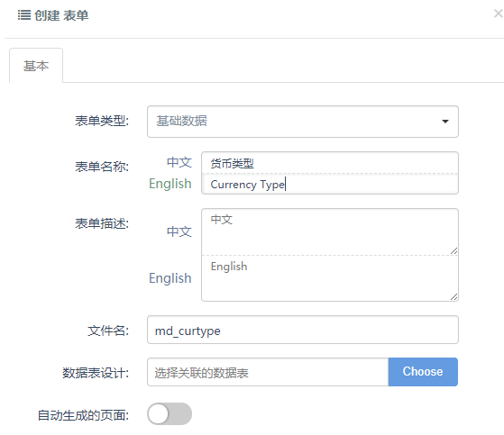Click the English description textarea

click(330, 278)
